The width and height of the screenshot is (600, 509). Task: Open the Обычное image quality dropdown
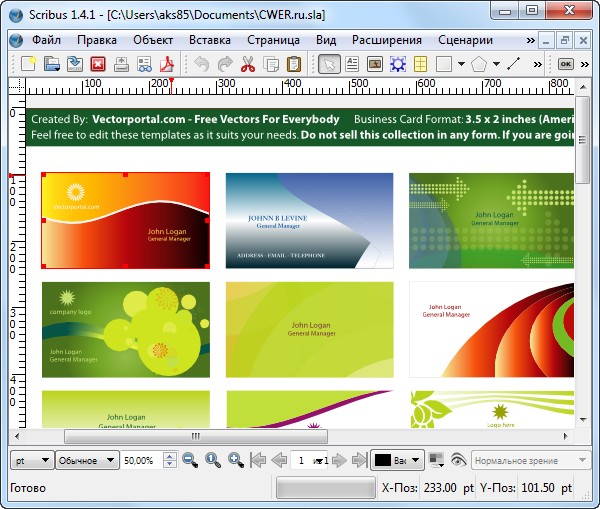coord(85,460)
